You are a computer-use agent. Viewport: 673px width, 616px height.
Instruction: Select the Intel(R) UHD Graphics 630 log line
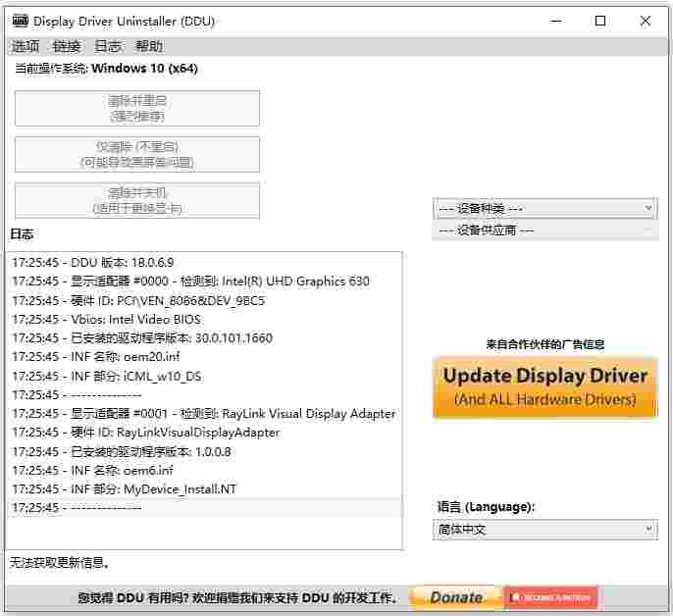pyautogui.click(x=205, y=282)
